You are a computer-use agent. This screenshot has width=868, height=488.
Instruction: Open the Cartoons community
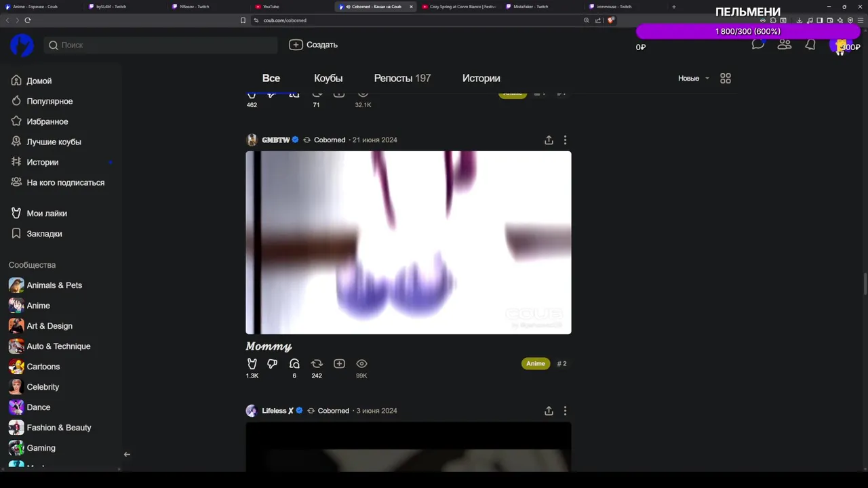[43, 367]
